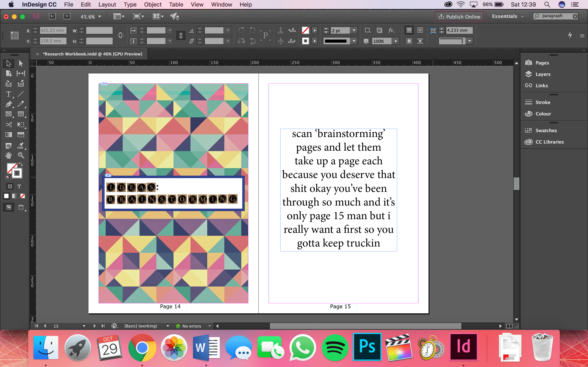Switch to the Research Workbook.indd document tab

tap(92, 54)
